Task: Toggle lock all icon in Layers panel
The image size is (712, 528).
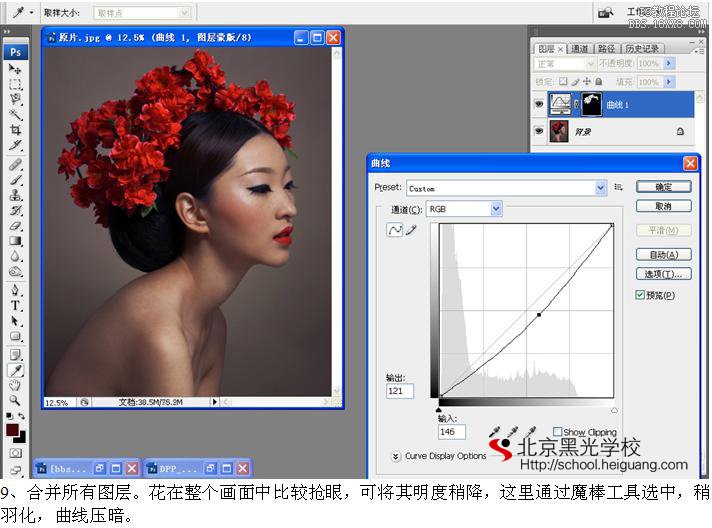Action: 599,81
